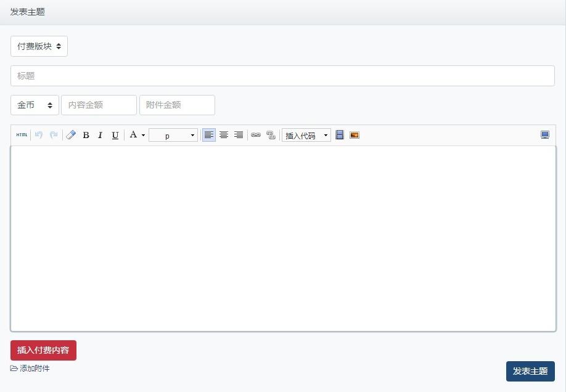Click the 添加附件 link

[30, 369]
